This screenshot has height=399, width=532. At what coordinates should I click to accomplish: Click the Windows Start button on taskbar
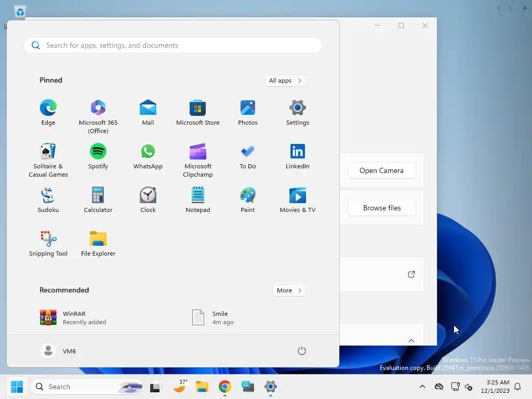click(17, 387)
